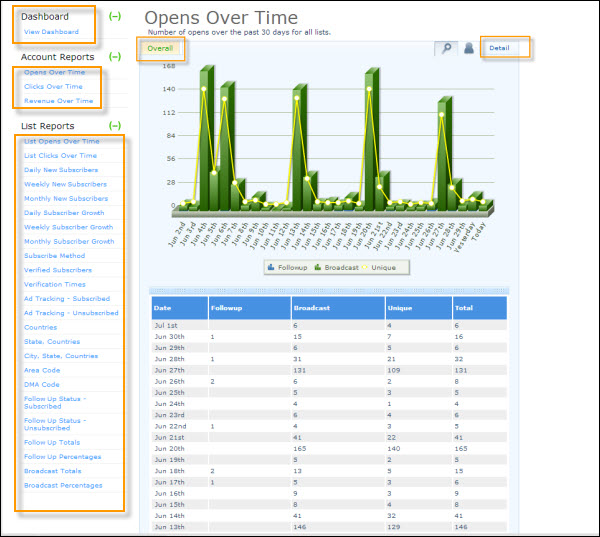Screen dimensions: 600x537
Task: Open Area Code report
Action: point(42,370)
